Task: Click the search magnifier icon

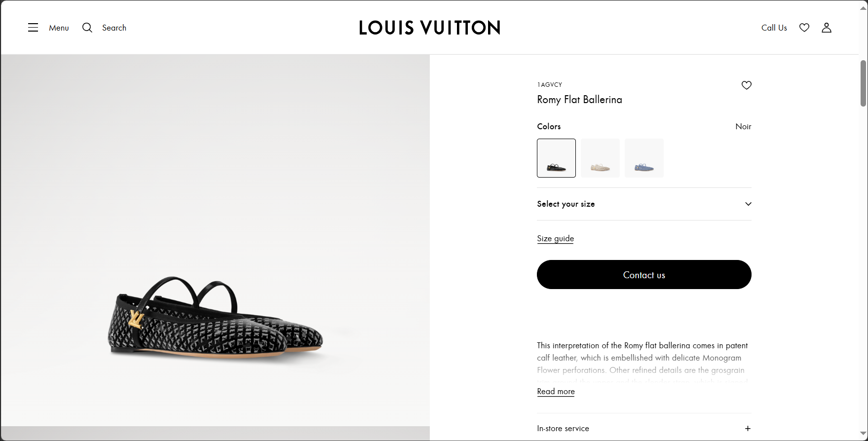Action: 87,28
